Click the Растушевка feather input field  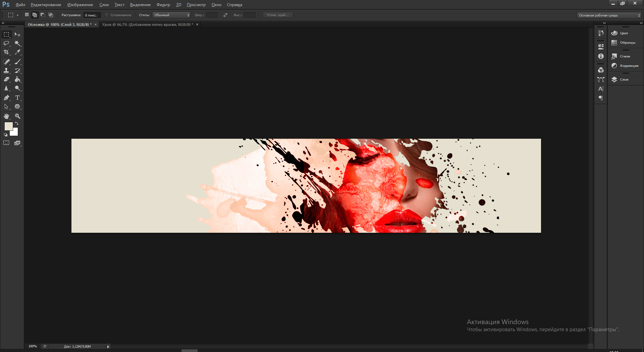(x=92, y=15)
